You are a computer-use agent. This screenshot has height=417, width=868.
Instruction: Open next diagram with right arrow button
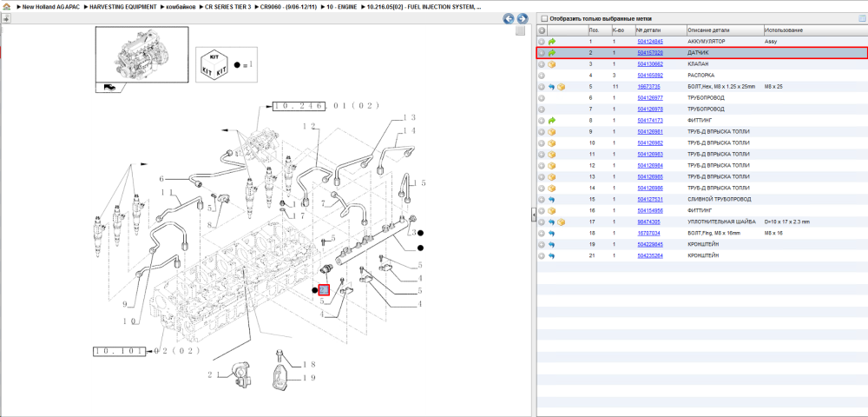[x=521, y=19]
